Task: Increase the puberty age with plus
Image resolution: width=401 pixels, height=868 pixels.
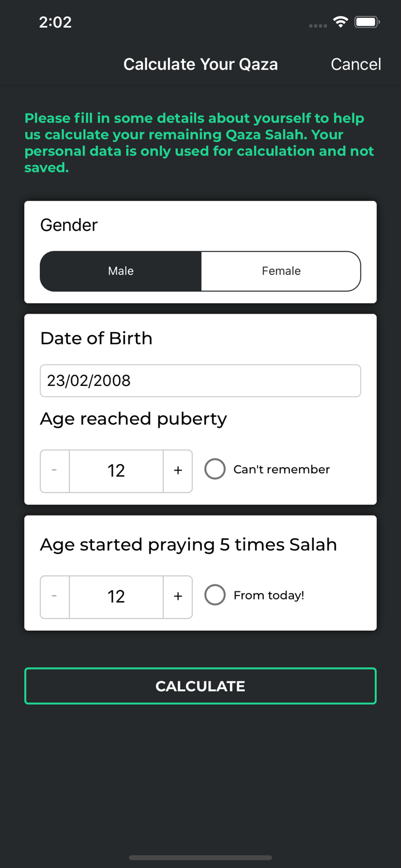Action: (178, 470)
